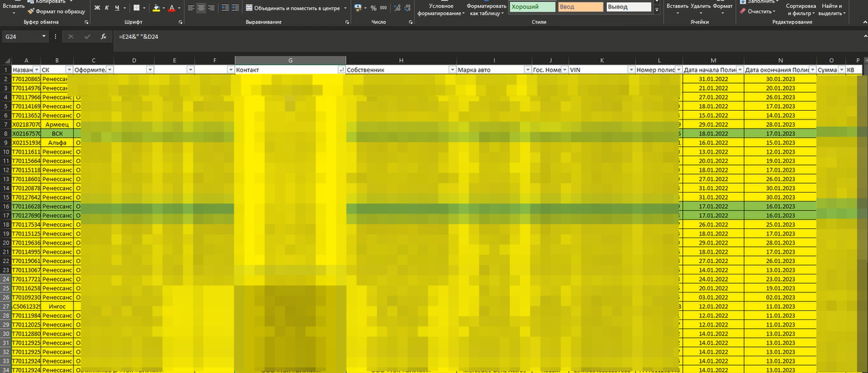Increase indent
This screenshot has width=868, height=373.
(x=235, y=8)
